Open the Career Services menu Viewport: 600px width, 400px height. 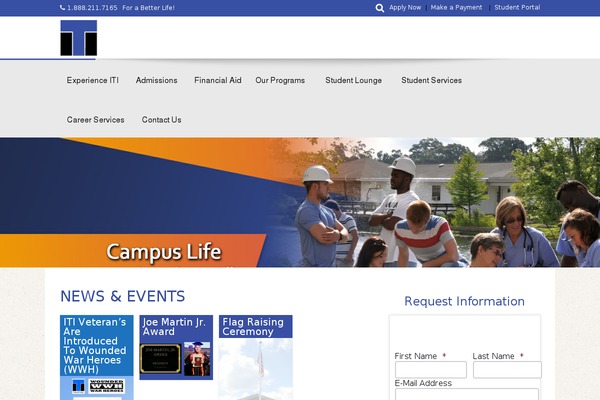(x=95, y=120)
